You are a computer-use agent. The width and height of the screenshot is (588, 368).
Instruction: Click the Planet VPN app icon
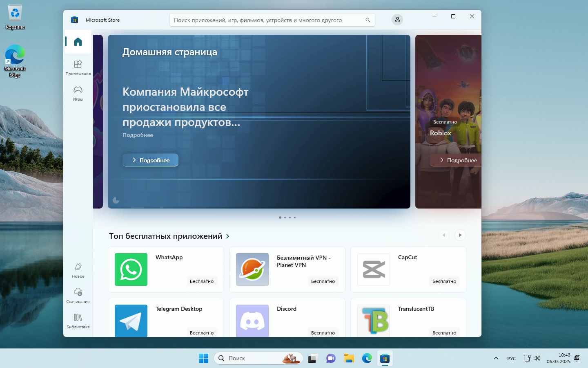[252, 269]
